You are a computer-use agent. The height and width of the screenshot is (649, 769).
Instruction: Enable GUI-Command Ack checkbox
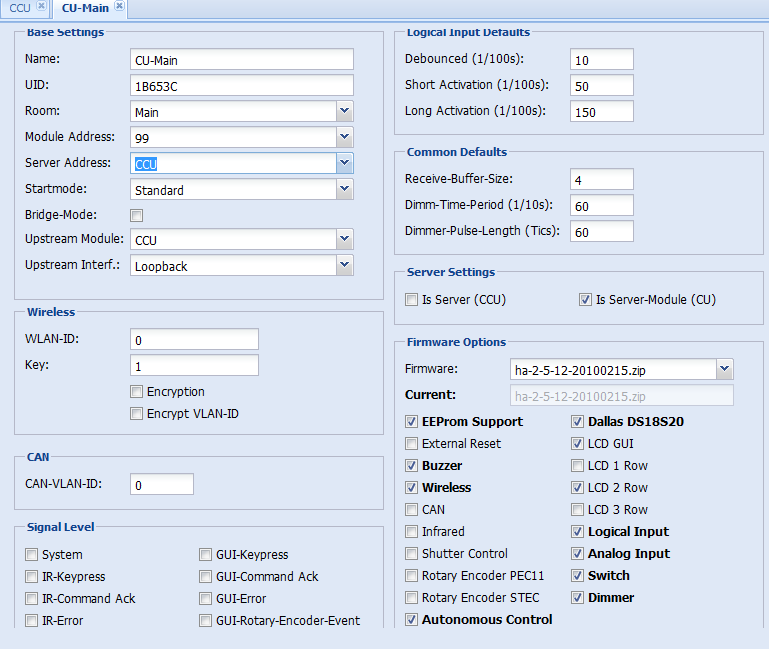[205, 576]
